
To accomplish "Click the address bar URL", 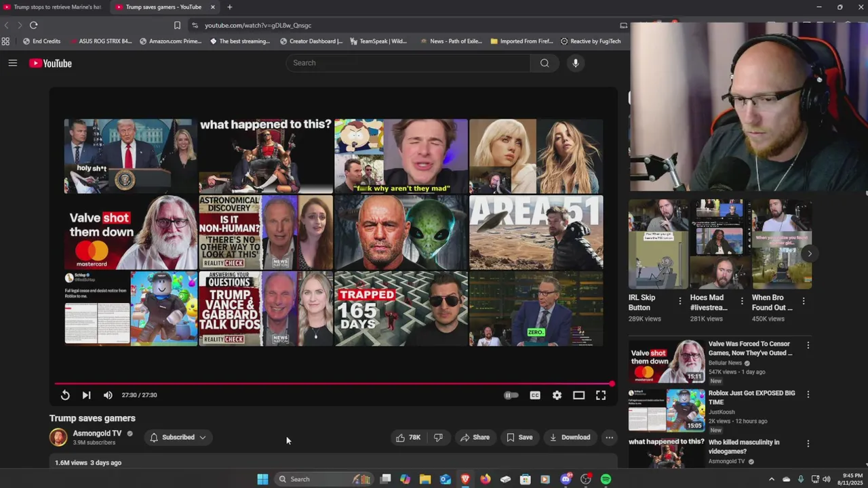I will (258, 25).
